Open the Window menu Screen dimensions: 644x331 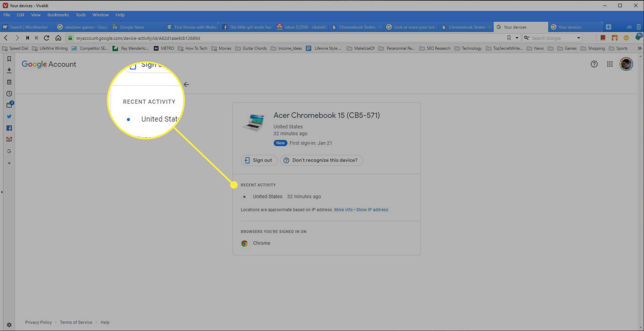(101, 15)
